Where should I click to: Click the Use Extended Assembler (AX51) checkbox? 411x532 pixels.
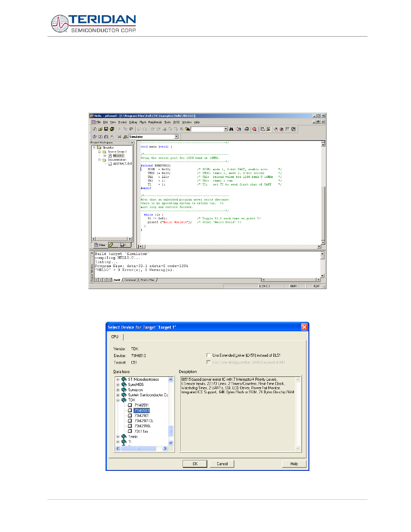coord(209,362)
